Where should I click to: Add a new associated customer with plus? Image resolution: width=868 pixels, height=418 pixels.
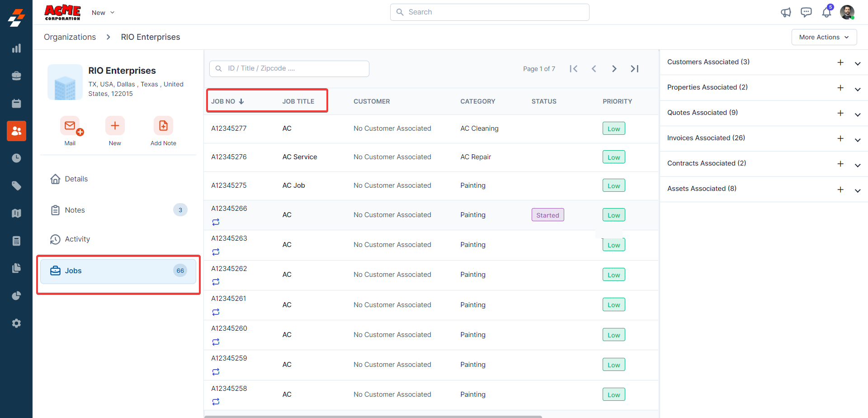840,62
